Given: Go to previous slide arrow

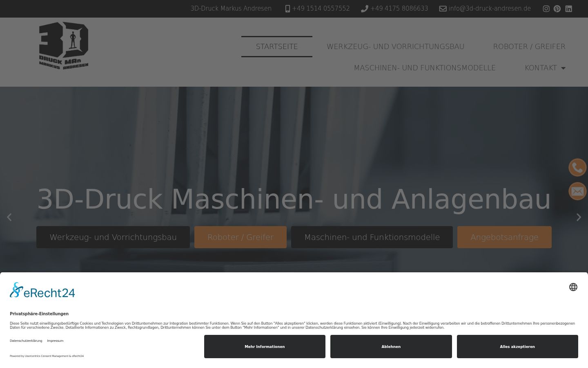Looking at the screenshot, I should [9, 217].
